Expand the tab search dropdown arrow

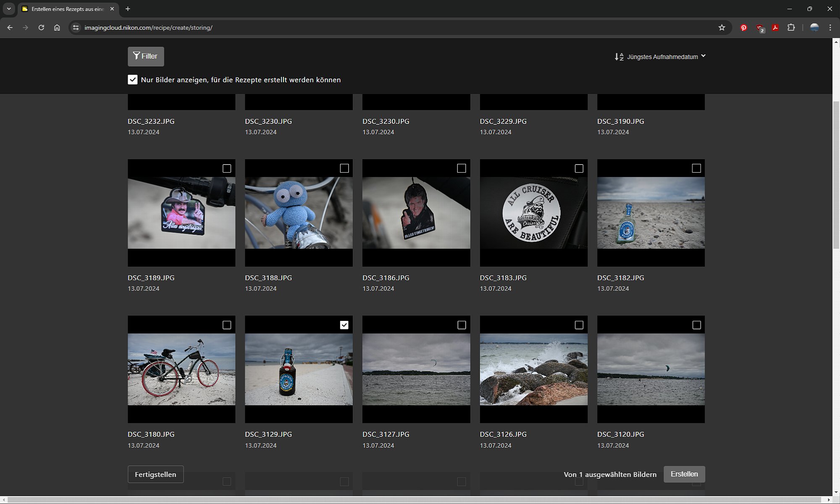9,9
